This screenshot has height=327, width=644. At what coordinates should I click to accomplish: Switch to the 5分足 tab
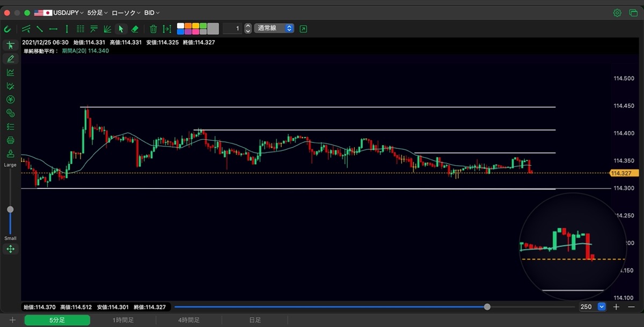[x=57, y=320]
